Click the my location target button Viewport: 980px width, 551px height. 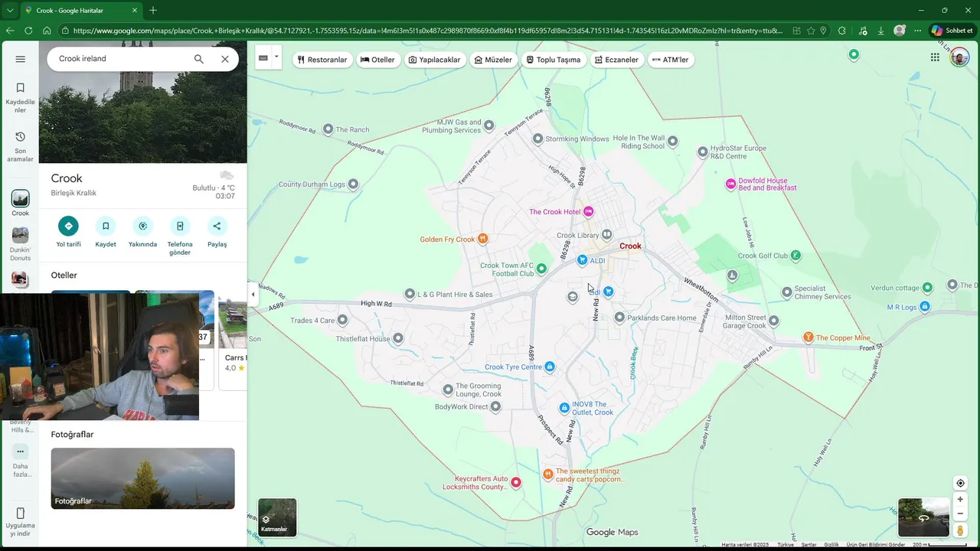[960, 483]
